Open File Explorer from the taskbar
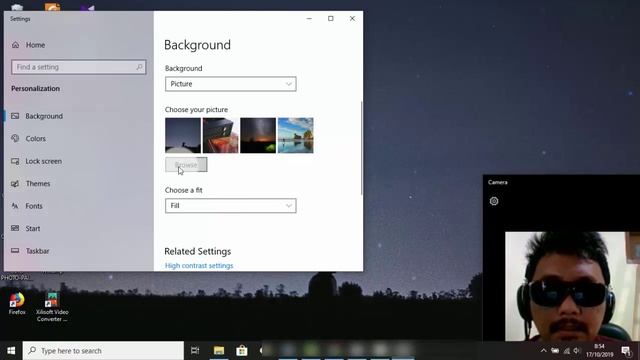Image resolution: width=640 pixels, height=360 pixels. click(219, 351)
